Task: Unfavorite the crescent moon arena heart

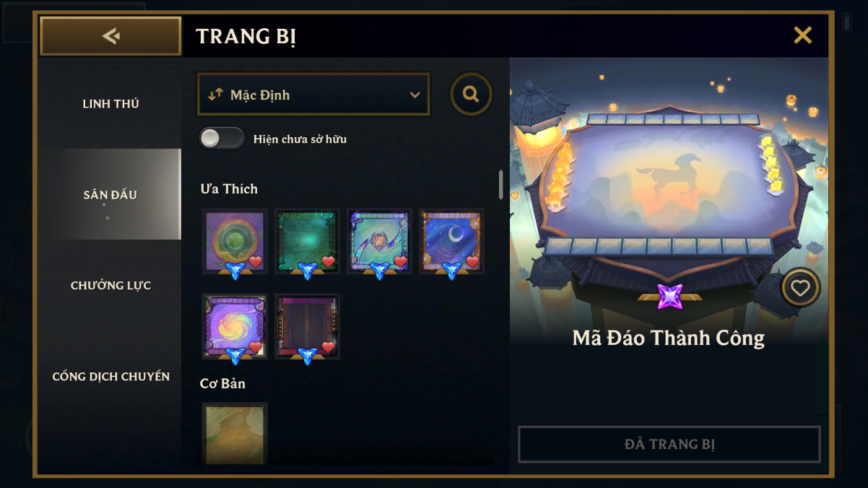Action: point(472,262)
